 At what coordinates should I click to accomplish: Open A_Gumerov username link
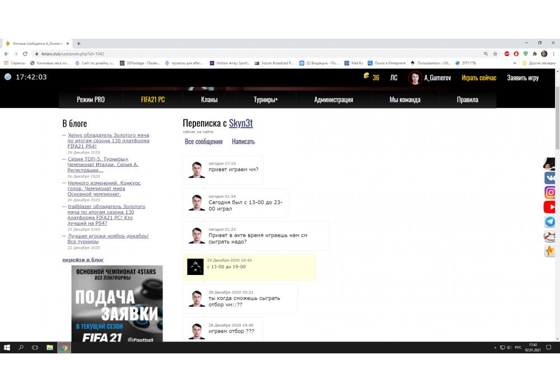[x=437, y=78]
